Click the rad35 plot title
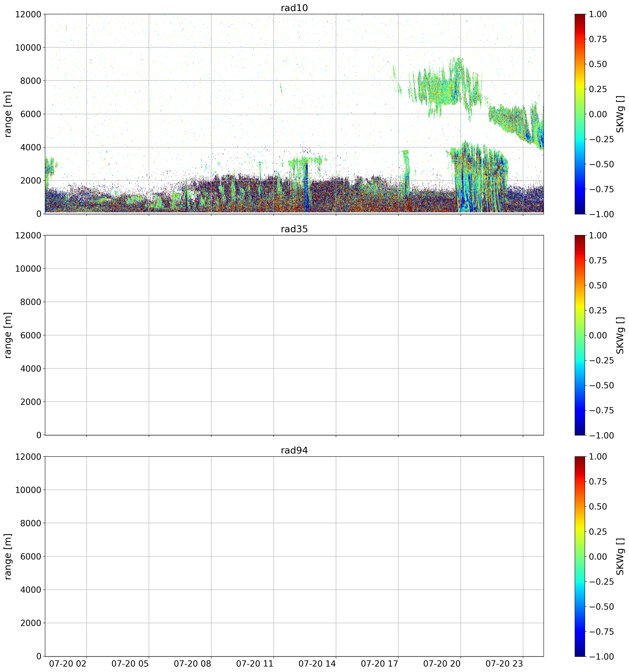629x672 pixels. [x=294, y=229]
